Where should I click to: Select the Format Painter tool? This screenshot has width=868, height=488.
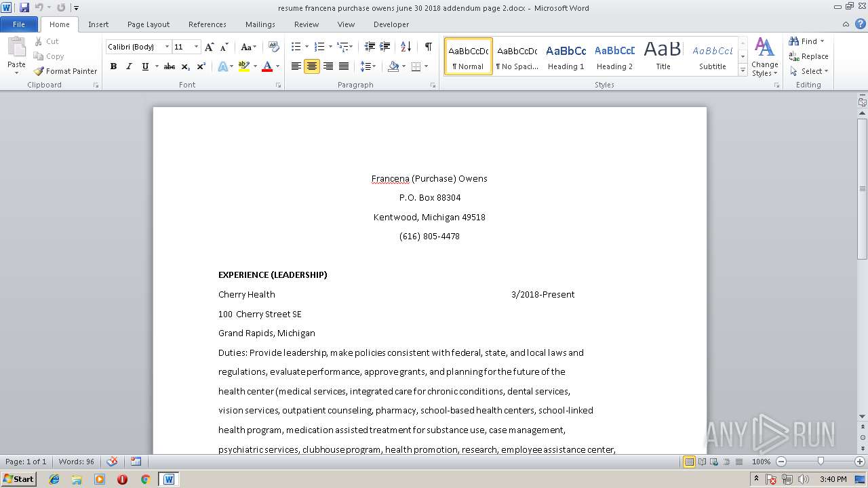tap(66, 71)
